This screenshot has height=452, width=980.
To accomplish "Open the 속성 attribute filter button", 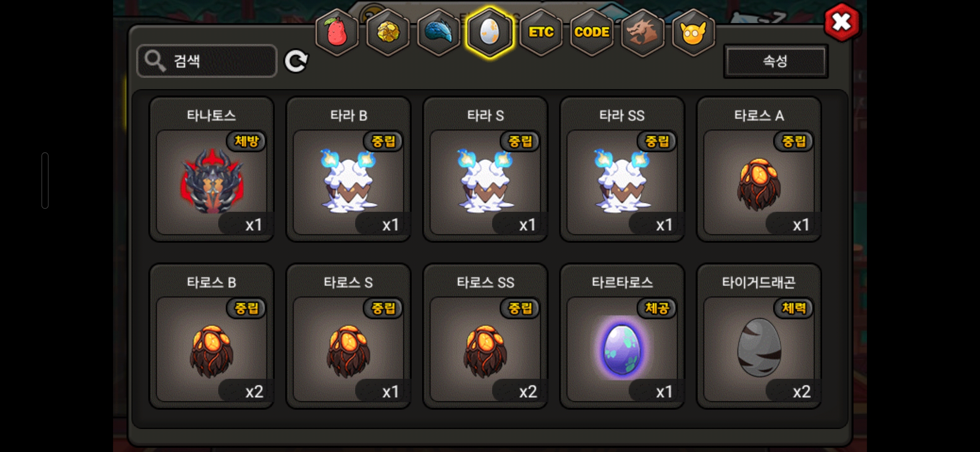I will click(776, 61).
